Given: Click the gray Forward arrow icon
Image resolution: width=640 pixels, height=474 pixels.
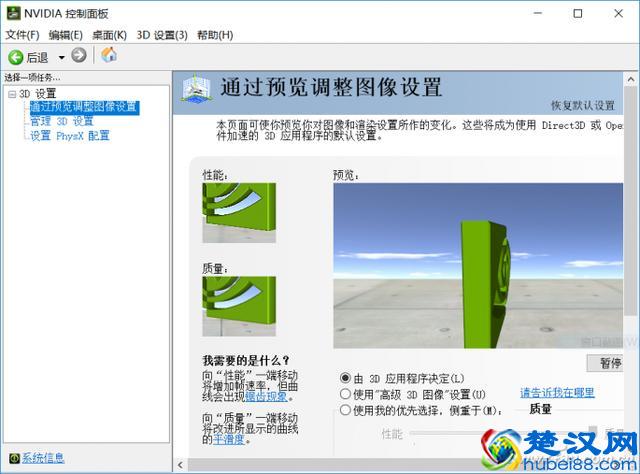Looking at the screenshot, I should 78,56.
